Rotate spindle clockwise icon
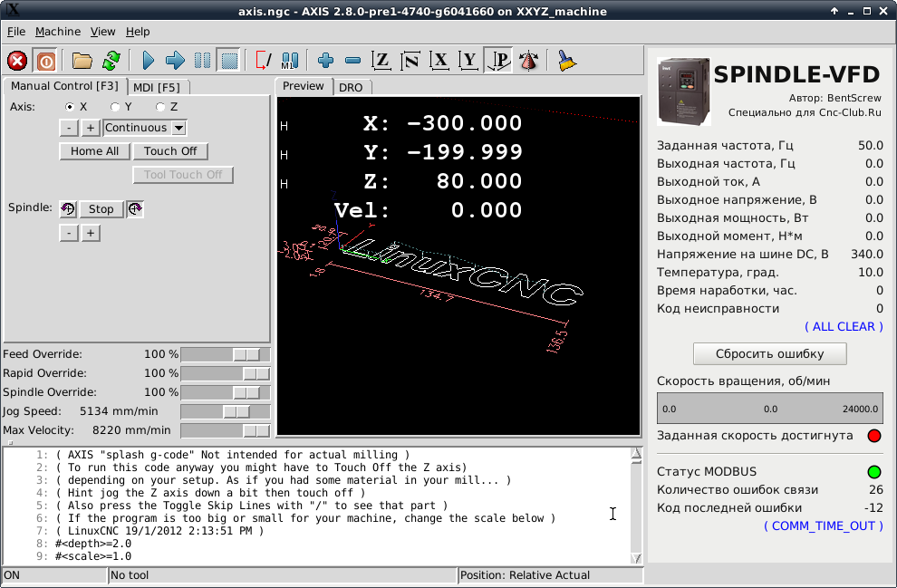This screenshot has height=588, width=897. 135,209
